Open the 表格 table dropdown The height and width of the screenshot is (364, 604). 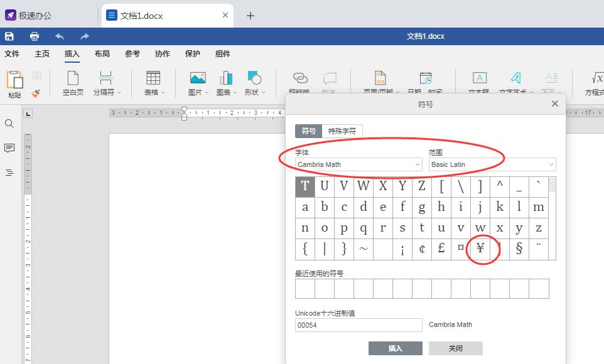click(x=153, y=83)
